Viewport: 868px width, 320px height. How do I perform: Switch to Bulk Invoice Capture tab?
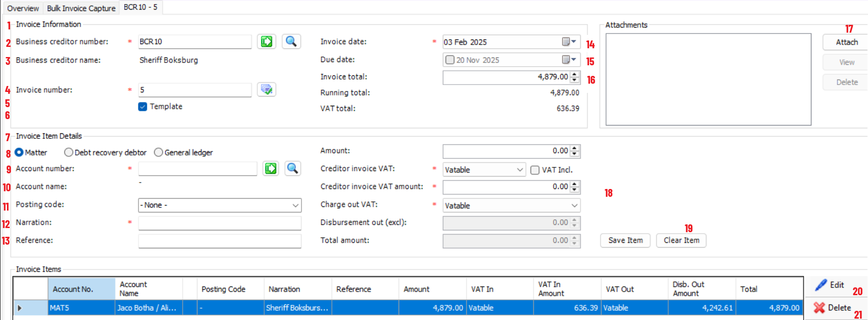81,8
